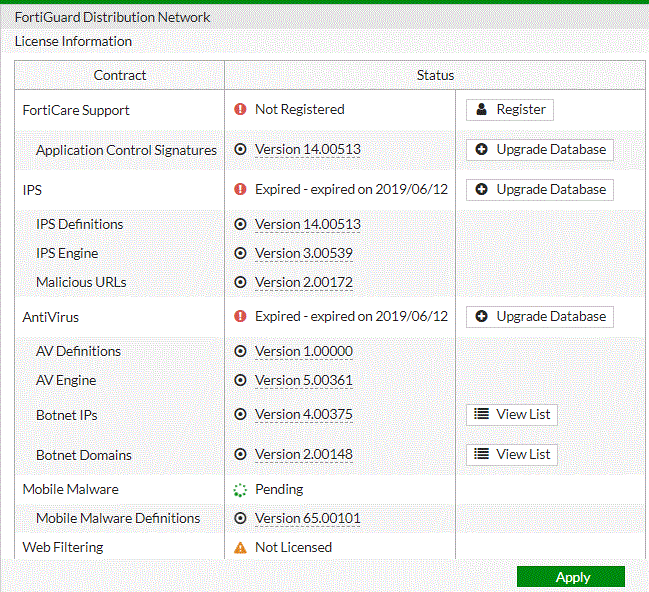This screenshot has height=592, width=649.
Task: Click the status icon beside IPS Engine version
Action: (240, 254)
